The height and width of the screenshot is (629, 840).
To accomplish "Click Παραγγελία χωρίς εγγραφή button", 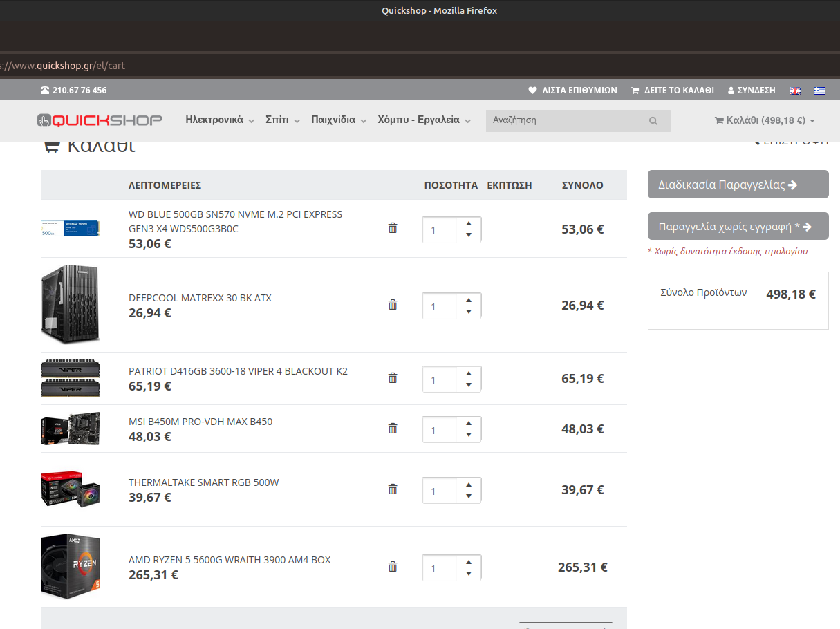I will click(x=738, y=226).
